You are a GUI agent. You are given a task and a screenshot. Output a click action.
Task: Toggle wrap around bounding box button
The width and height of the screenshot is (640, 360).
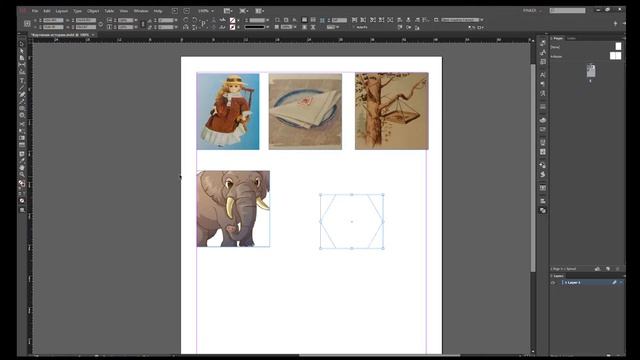pos(313,20)
